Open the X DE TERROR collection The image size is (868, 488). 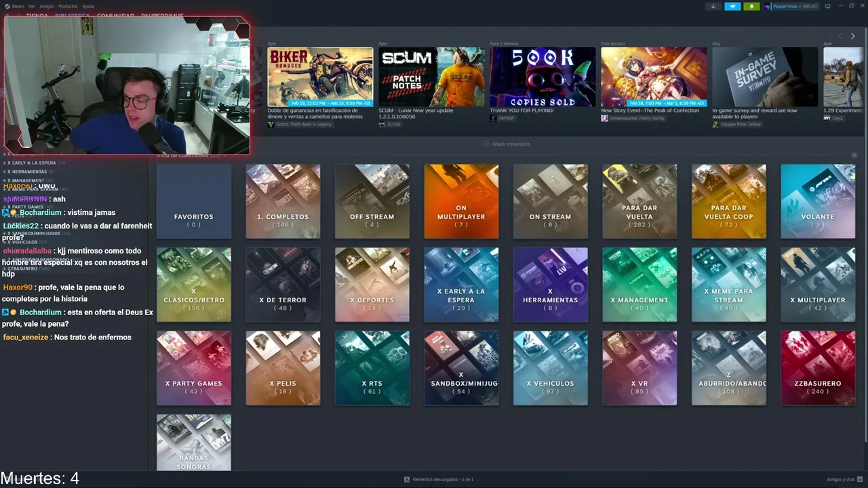point(283,285)
